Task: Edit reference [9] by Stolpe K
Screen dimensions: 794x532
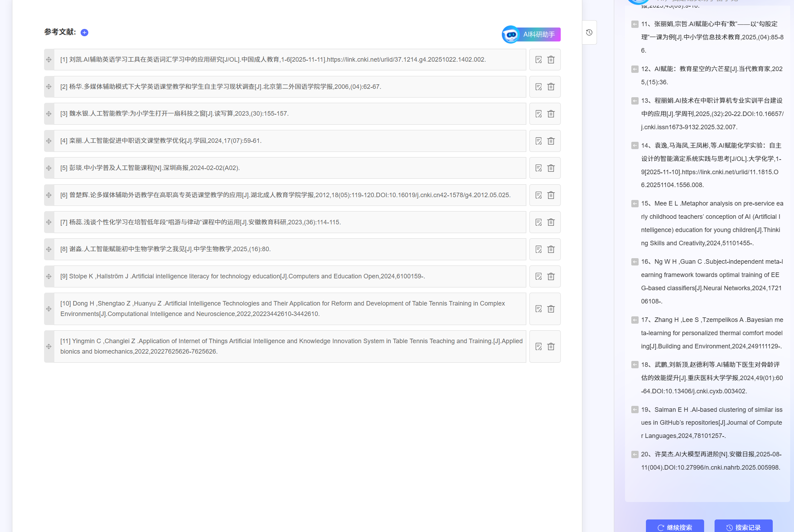Action: [x=539, y=276]
